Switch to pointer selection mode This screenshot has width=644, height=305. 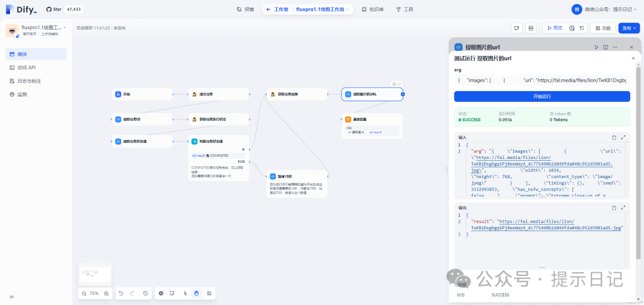pos(185,294)
